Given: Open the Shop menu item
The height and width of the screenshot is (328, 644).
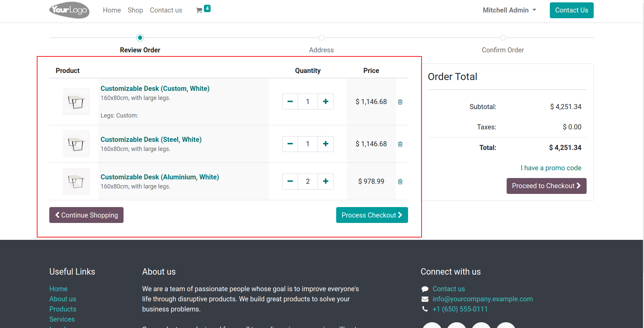Looking at the screenshot, I should pos(135,10).
